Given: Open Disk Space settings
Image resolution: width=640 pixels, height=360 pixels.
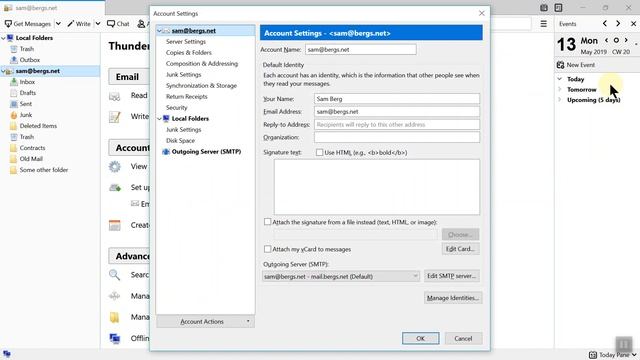Looking at the screenshot, I should pos(180,141).
